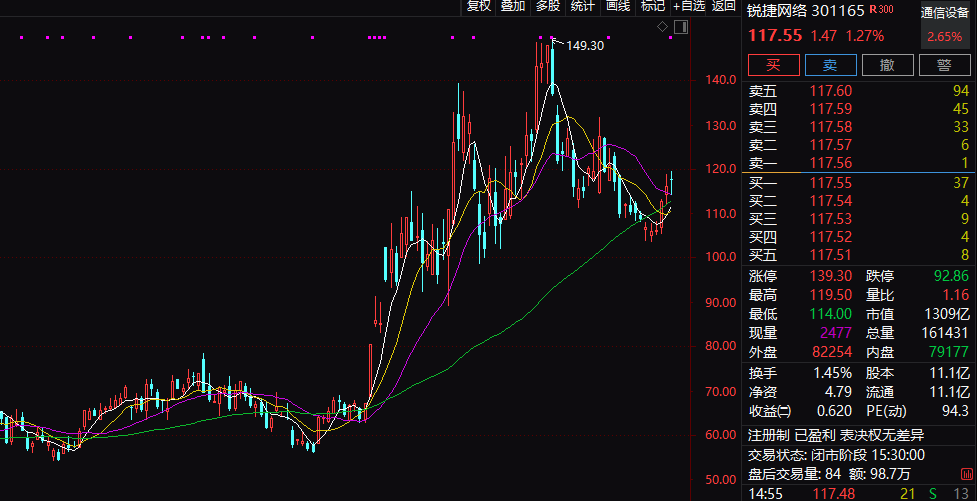Open the 通信设备 sector box
The image size is (977, 501).
pyautogui.click(x=945, y=25)
